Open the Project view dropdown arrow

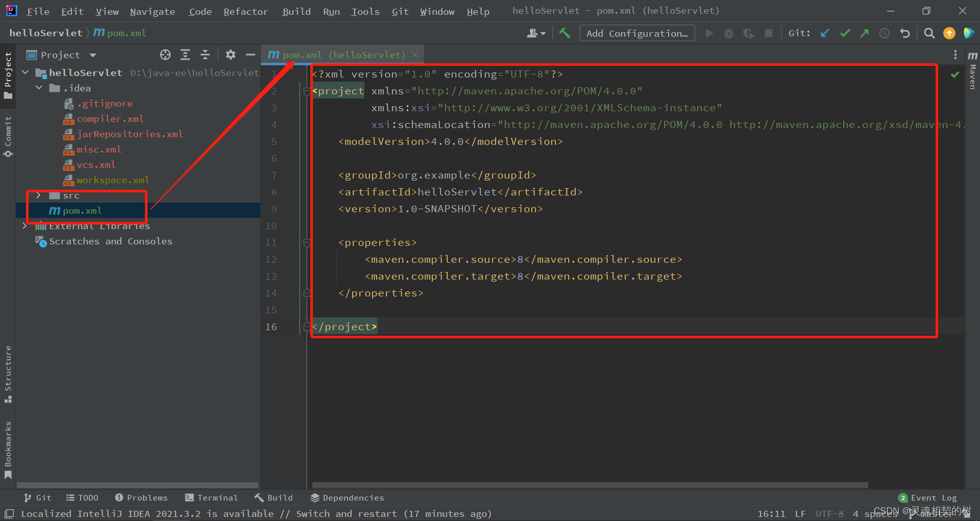(x=92, y=55)
